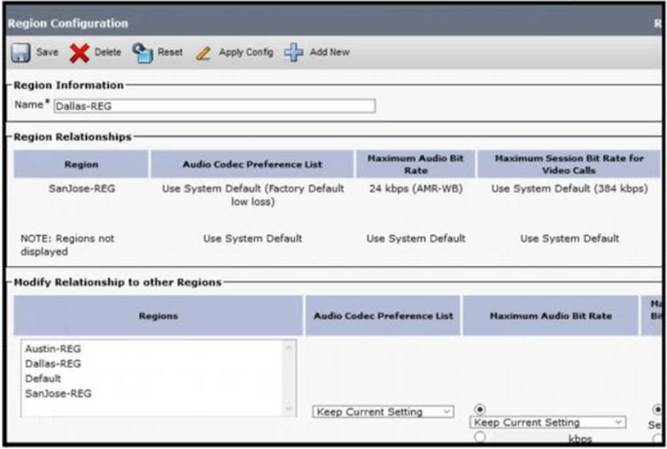Click the red X Delete icon
Image resolution: width=667 pixels, height=449 pixels.
80,53
